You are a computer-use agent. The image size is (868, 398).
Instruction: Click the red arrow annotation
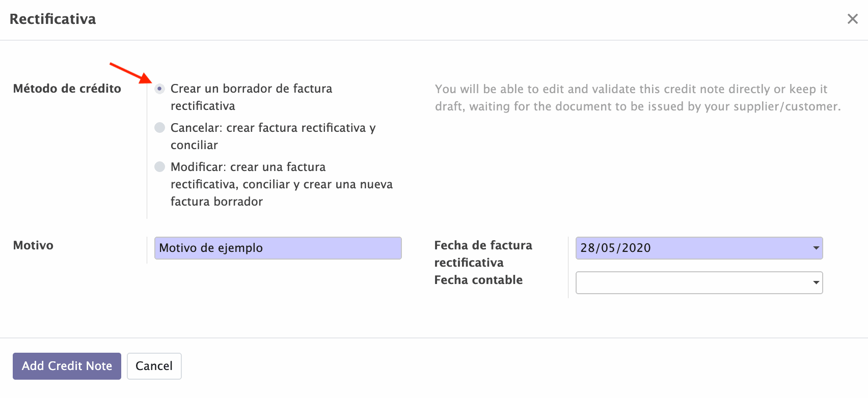pyautogui.click(x=130, y=72)
